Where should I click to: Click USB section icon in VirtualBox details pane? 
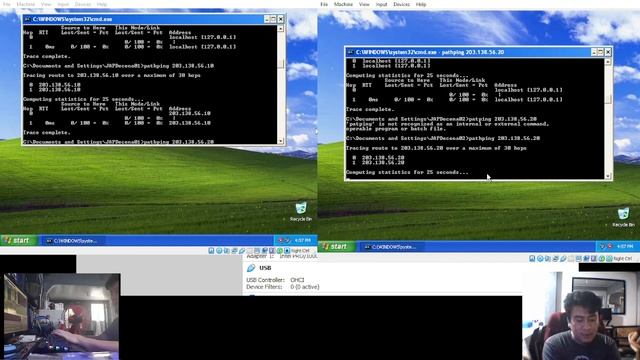click(251, 268)
